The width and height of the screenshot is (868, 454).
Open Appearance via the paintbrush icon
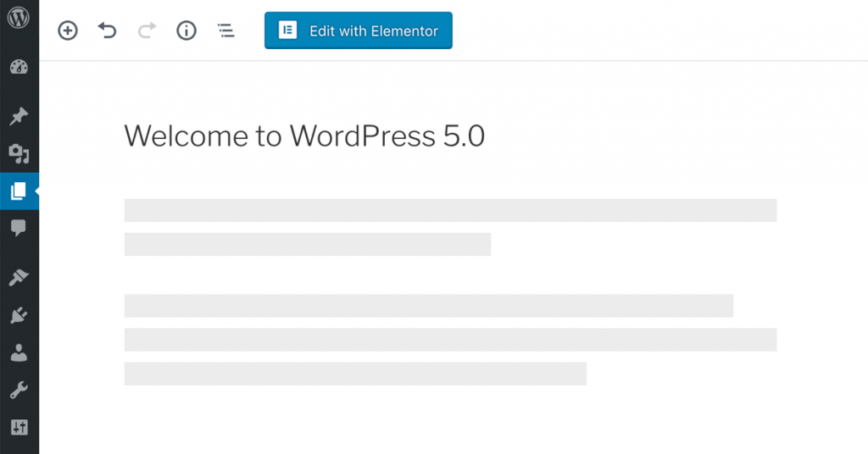[19, 277]
